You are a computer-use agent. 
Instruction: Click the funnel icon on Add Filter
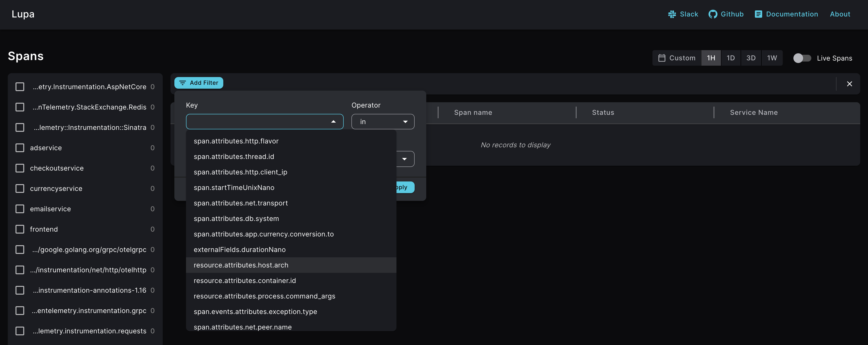183,83
